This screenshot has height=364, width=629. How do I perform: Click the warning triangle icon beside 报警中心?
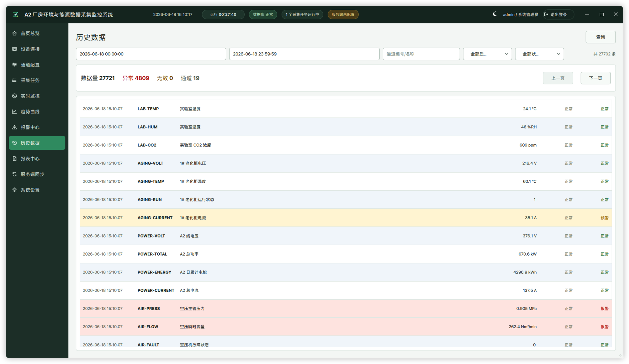[14, 127]
